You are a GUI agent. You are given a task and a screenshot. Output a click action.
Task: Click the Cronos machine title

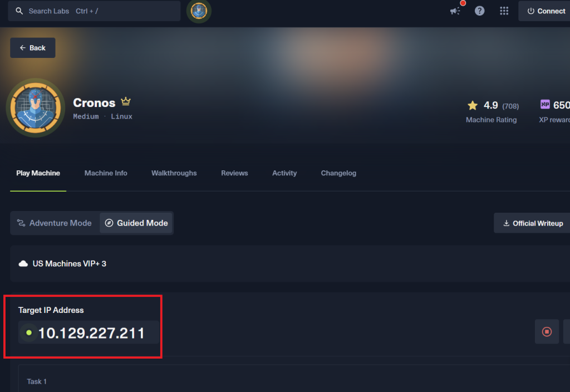tap(94, 103)
